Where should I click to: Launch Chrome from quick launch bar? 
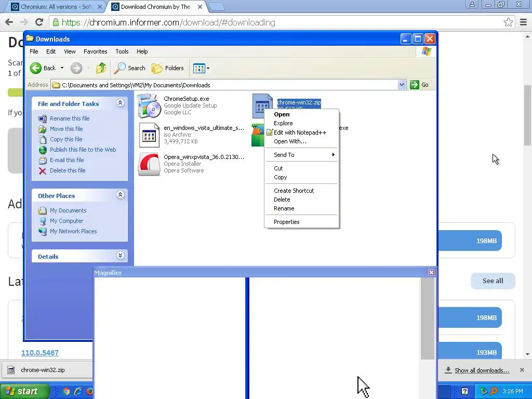pyautogui.click(x=66, y=392)
